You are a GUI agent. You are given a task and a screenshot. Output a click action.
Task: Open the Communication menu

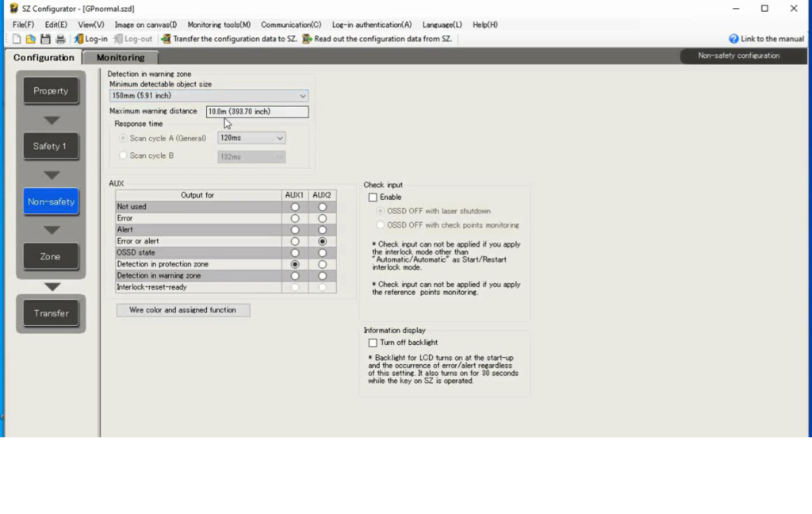291,25
